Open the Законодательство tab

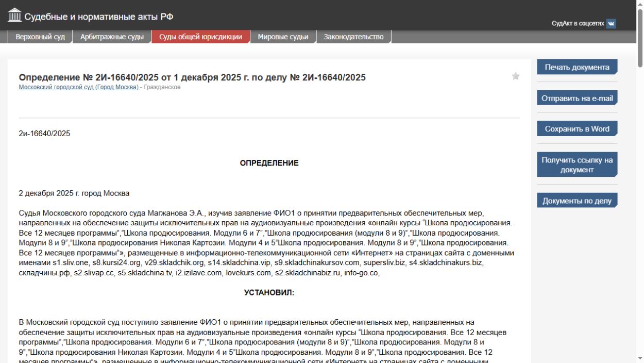pos(353,37)
